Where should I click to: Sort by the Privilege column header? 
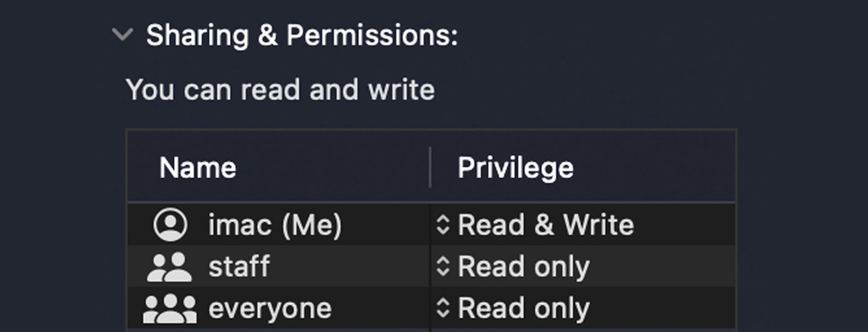pos(515,168)
